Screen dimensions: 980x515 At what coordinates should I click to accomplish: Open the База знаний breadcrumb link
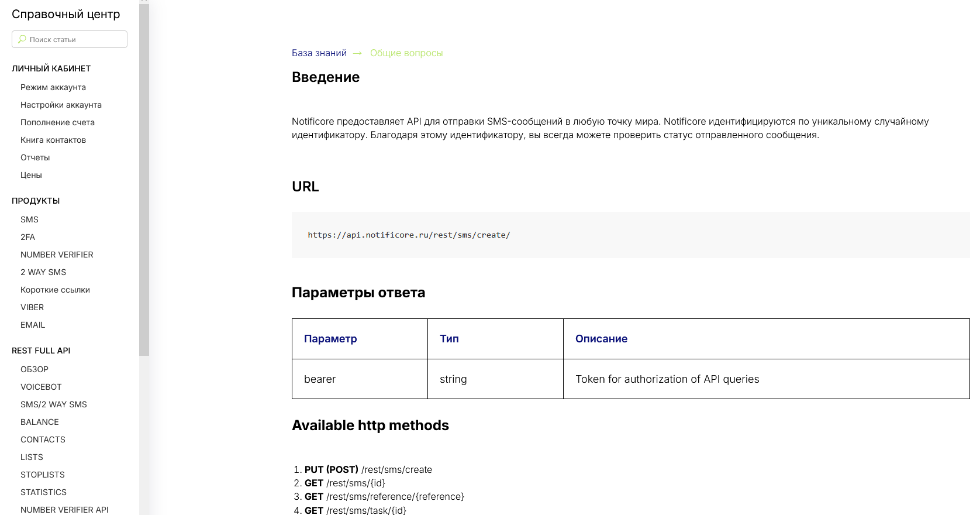coord(319,53)
